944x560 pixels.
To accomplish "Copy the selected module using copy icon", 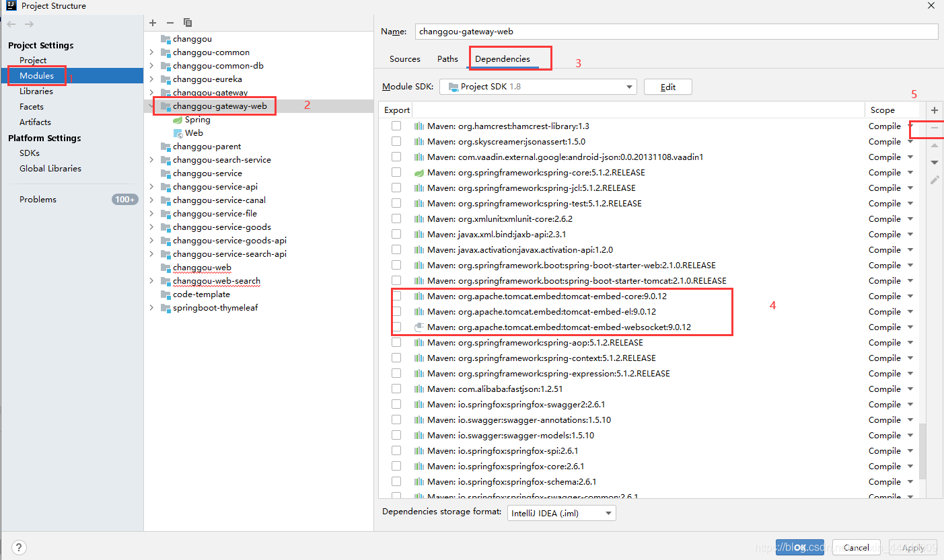I will pyautogui.click(x=188, y=22).
